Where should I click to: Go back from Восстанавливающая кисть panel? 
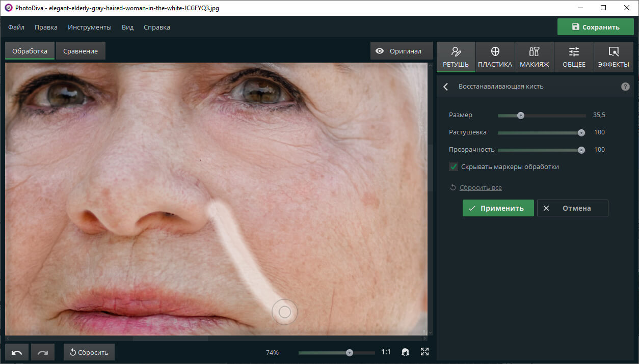click(446, 87)
